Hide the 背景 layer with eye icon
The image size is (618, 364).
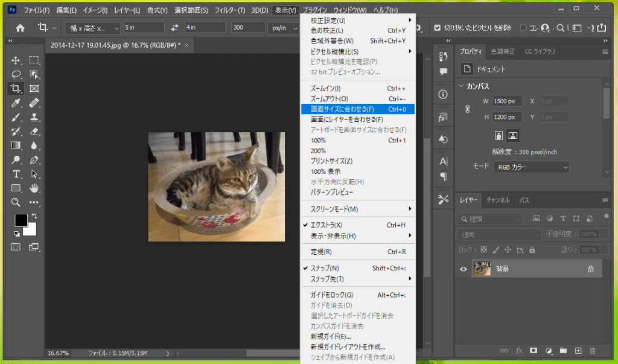click(463, 269)
